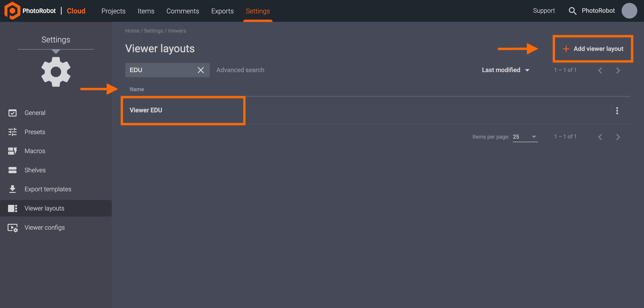Change Items per page from 25

pyautogui.click(x=525, y=137)
